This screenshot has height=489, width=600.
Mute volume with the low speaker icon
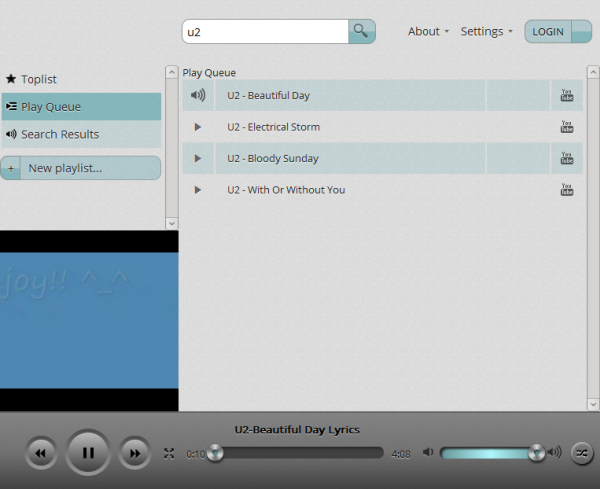coord(428,452)
